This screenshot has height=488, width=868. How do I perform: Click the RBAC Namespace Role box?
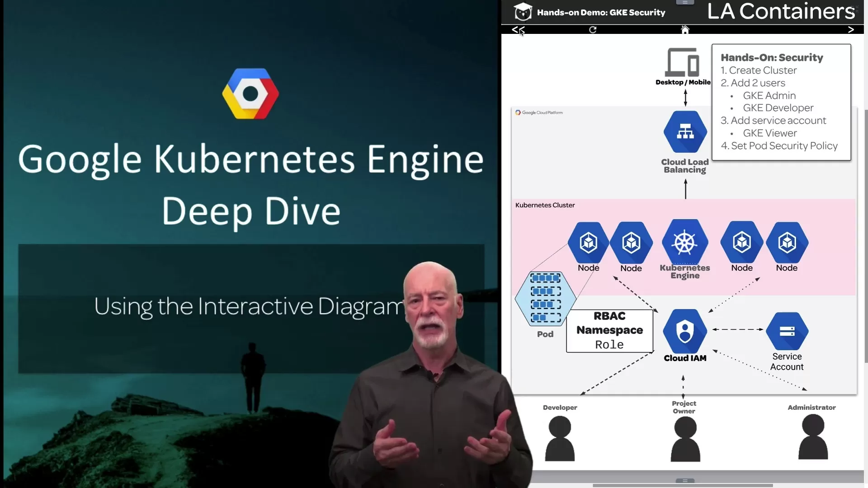[609, 330]
